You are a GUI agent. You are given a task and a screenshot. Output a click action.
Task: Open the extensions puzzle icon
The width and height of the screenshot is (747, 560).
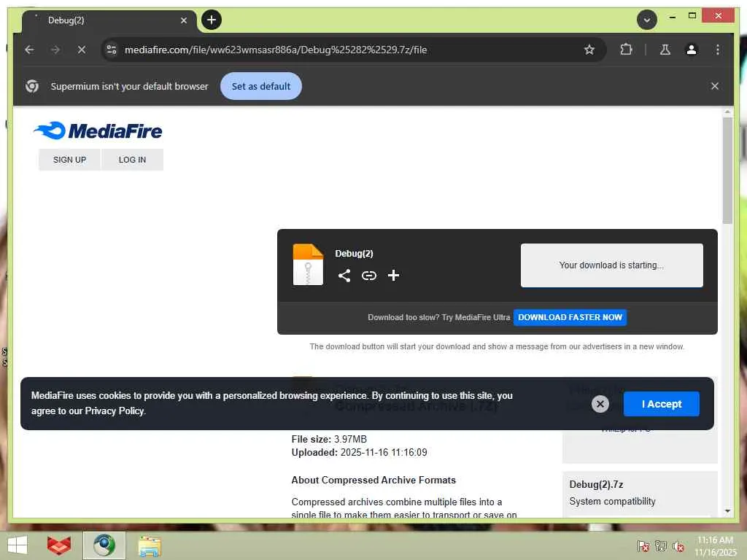click(x=626, y=50)
